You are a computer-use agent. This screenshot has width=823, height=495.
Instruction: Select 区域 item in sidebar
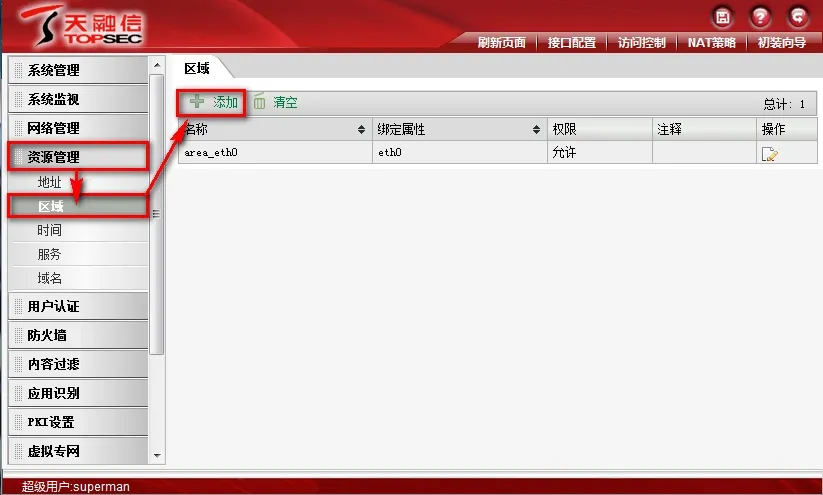pyautogui.click(x=79, y=206)
